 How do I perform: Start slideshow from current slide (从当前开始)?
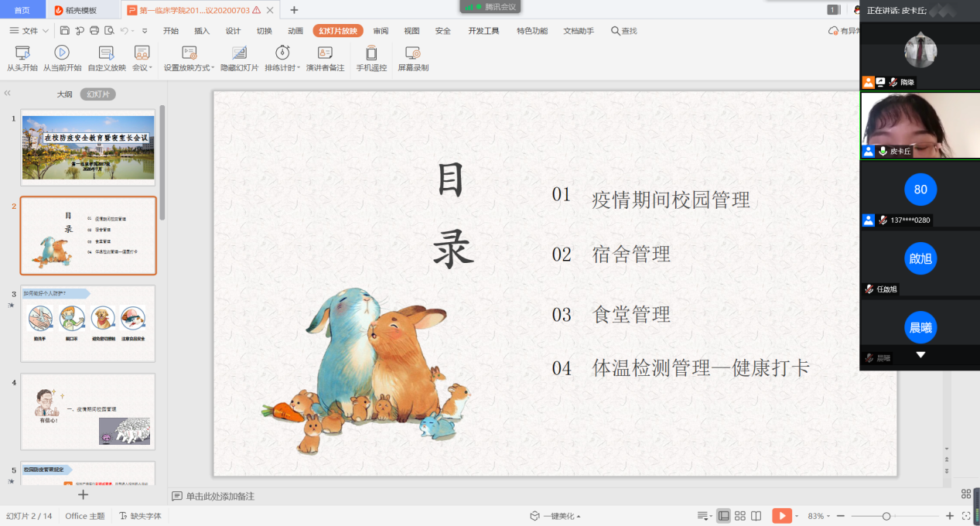62,59
